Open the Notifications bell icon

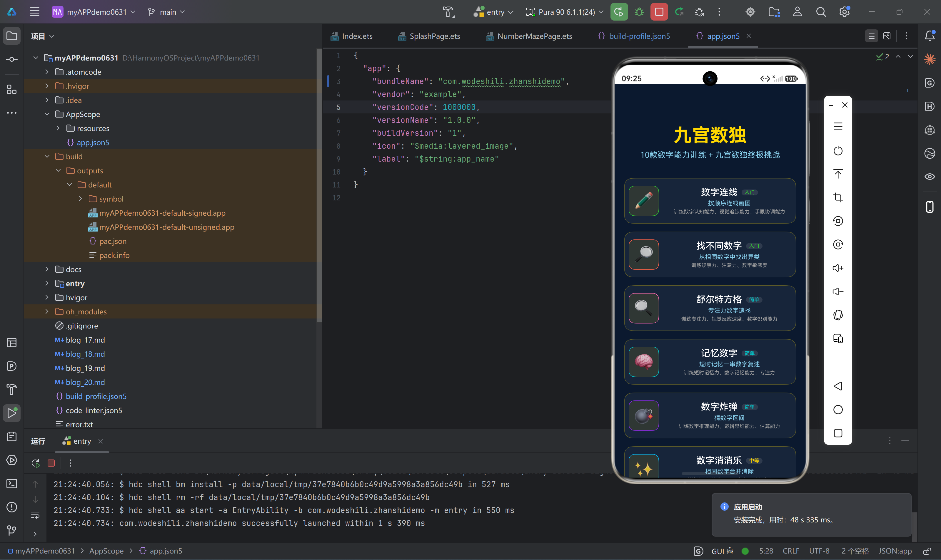(x=929, y=36)
